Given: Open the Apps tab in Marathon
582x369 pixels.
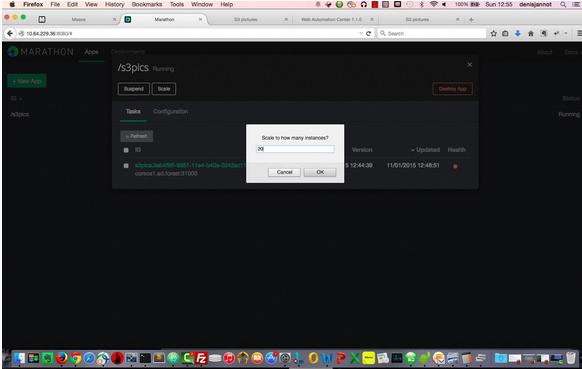Looking at the screenshot, I should tap(91, 52).
